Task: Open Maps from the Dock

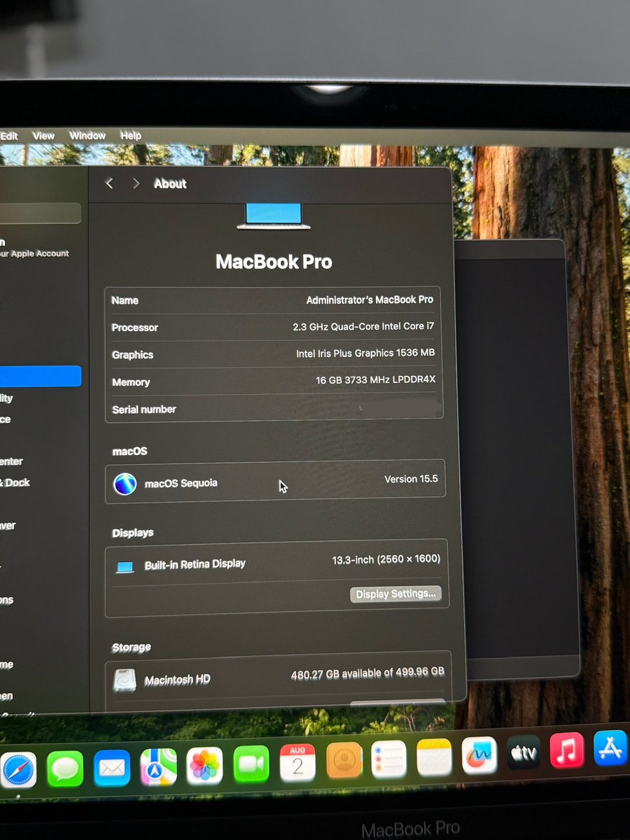Action: tap(158, 766)
